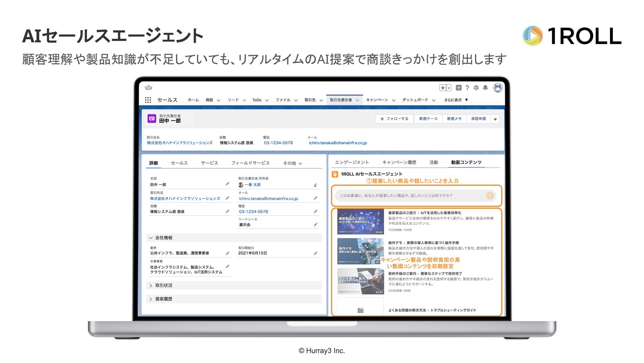
Task: Open 株式会社オハナインフラソリューションズ account link in header
Action: click(x=180, y=143)
